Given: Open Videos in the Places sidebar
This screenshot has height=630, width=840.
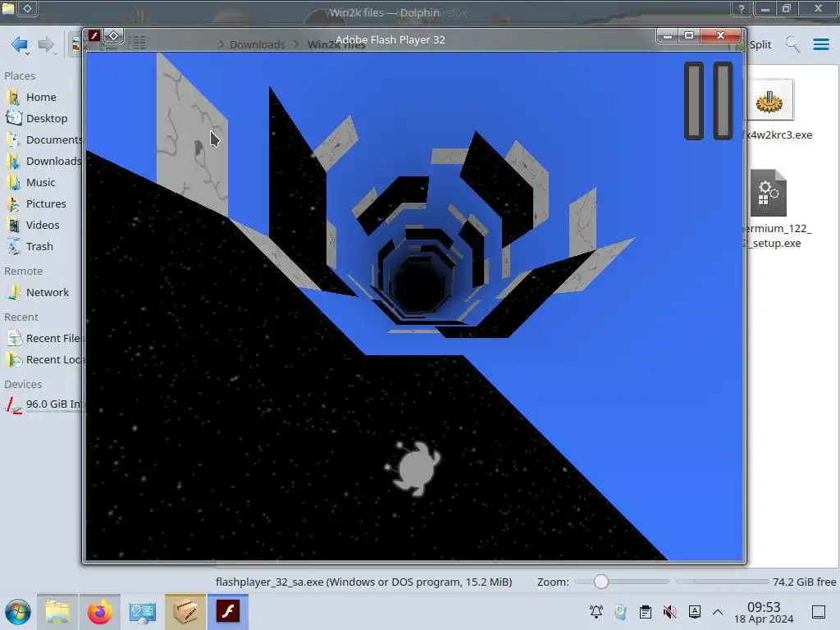Looking at the screenshot, I should pos(41,226).
